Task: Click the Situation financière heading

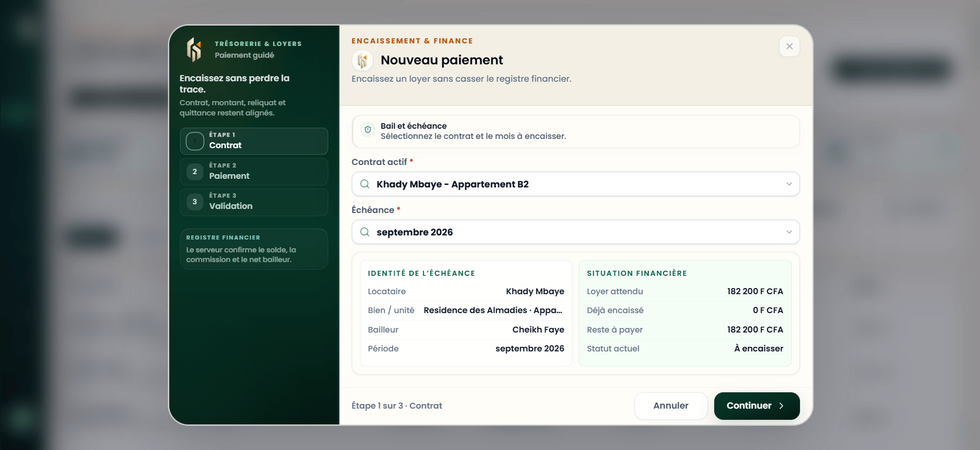Action: pos(636,273)
